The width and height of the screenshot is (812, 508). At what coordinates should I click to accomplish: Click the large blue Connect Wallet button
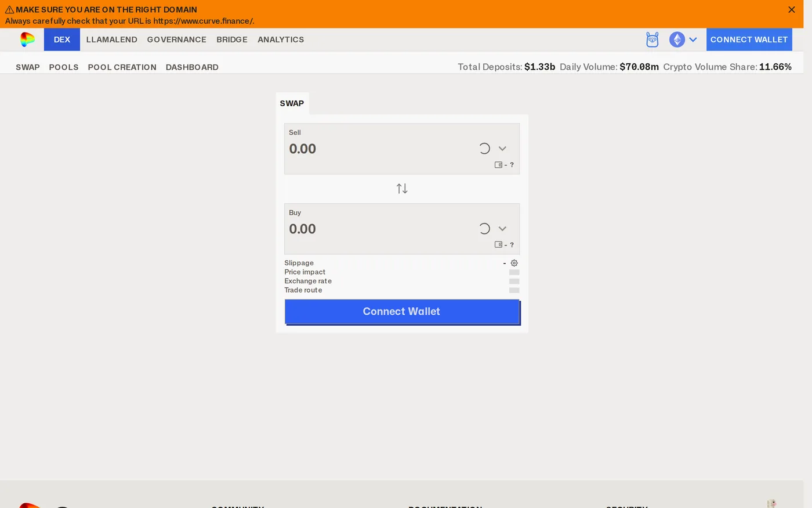click(x=402, y=312)
